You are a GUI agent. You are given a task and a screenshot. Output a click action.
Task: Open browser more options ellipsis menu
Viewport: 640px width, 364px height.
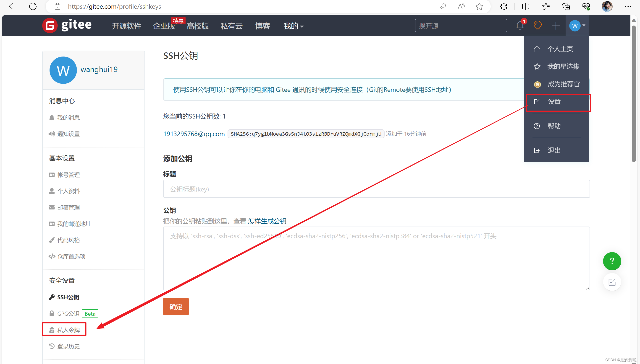pyautogui.click(x=628, y=7)
